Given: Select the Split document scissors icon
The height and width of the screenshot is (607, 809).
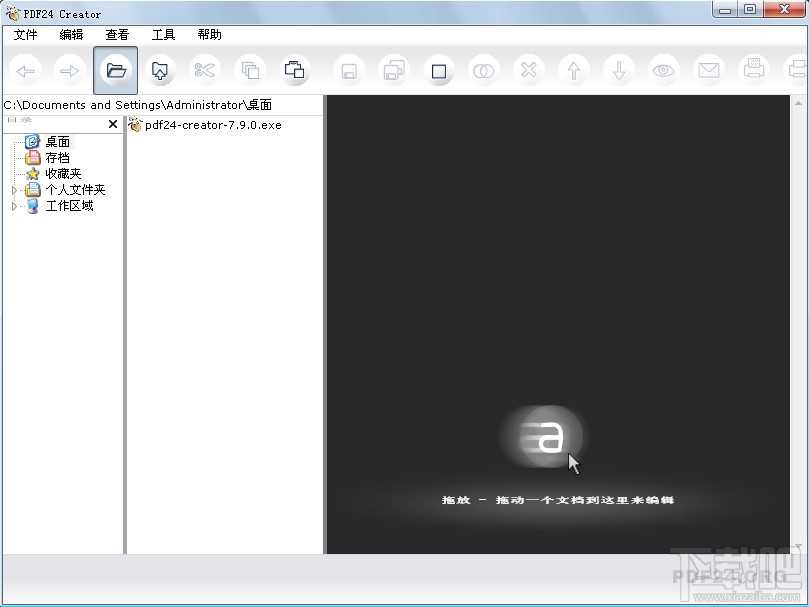Looking at the screenshot, I should point(205,70).
